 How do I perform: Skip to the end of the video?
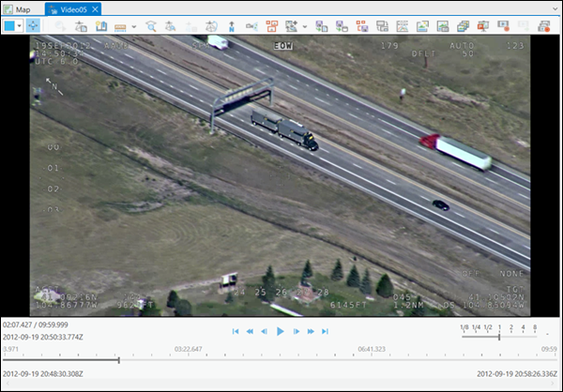tap(325, 331)
